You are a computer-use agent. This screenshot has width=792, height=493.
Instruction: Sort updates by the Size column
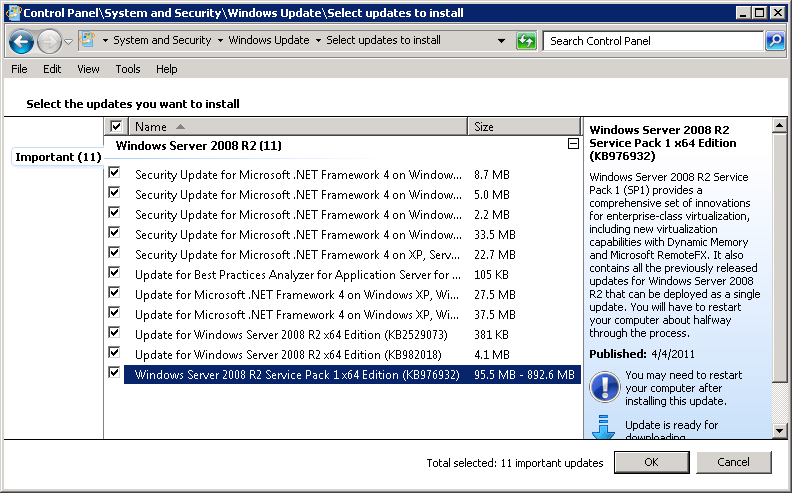[x=524, y=126]
